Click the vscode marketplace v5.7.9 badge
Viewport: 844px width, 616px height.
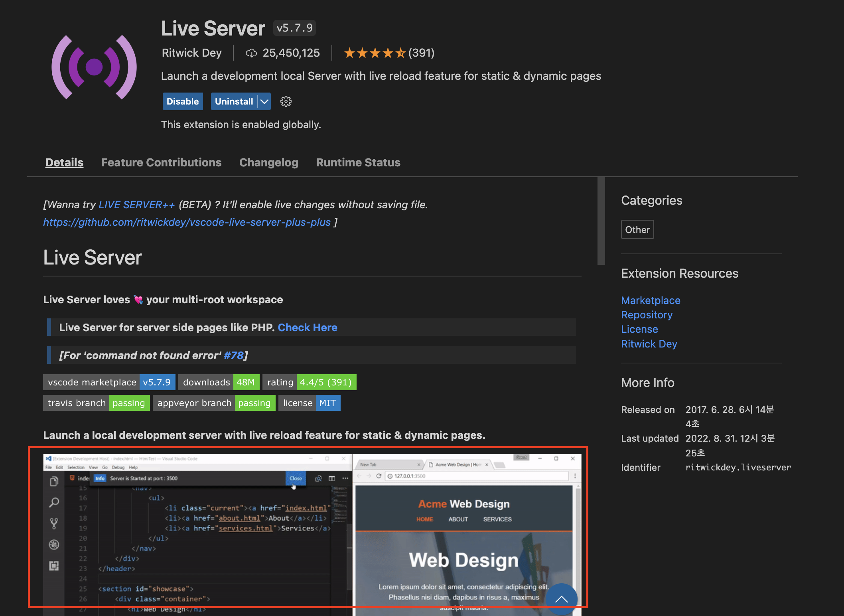(x=109, y=382)
